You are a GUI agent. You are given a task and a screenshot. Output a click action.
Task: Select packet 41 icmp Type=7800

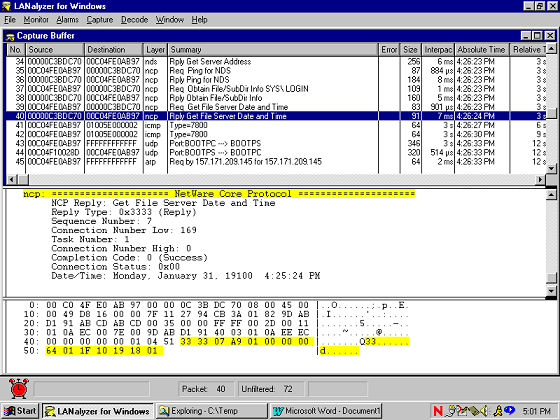coord(276,125)
